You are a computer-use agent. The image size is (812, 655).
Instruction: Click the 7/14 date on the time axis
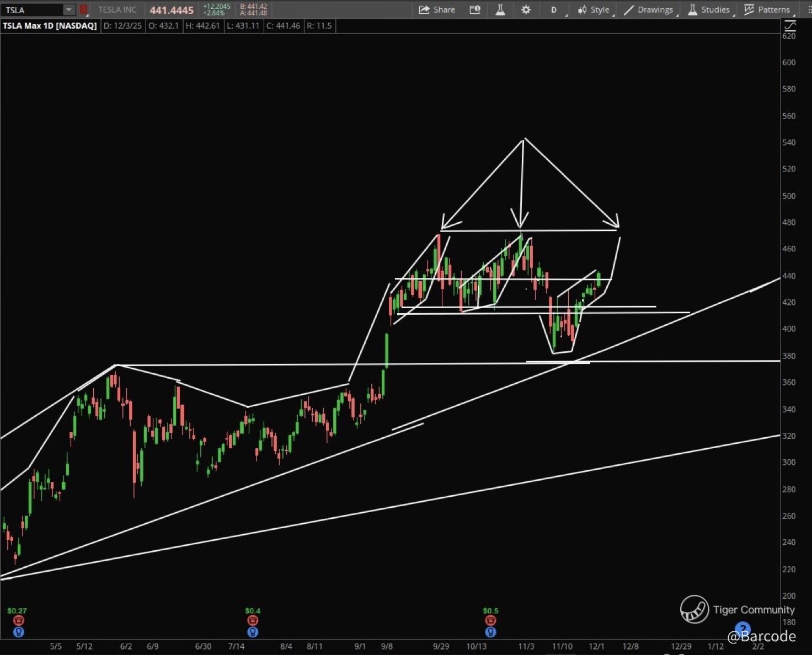tap(236, 646)
